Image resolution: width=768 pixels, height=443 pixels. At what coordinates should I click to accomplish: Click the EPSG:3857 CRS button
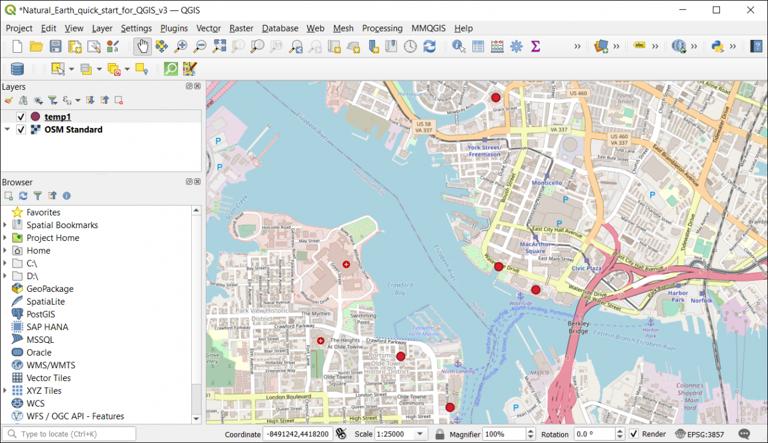point(699,434)
